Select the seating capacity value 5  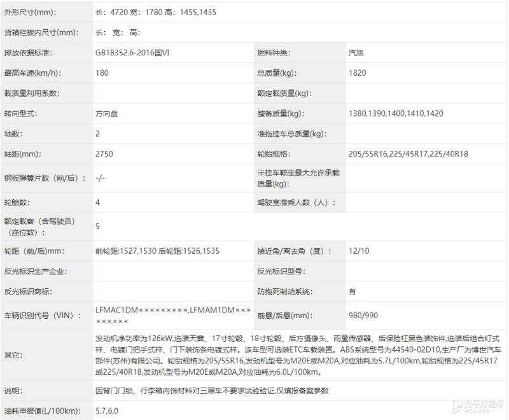pos(97,225)
